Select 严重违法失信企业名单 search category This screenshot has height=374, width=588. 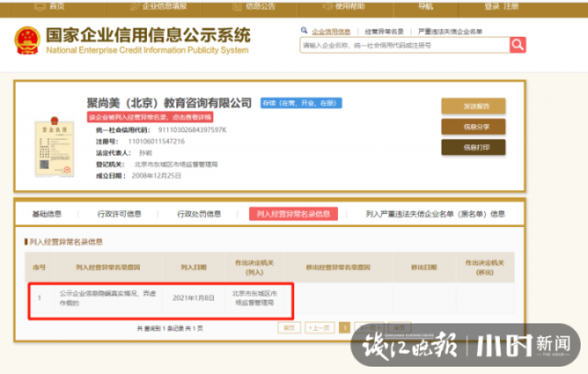point(450,31)
